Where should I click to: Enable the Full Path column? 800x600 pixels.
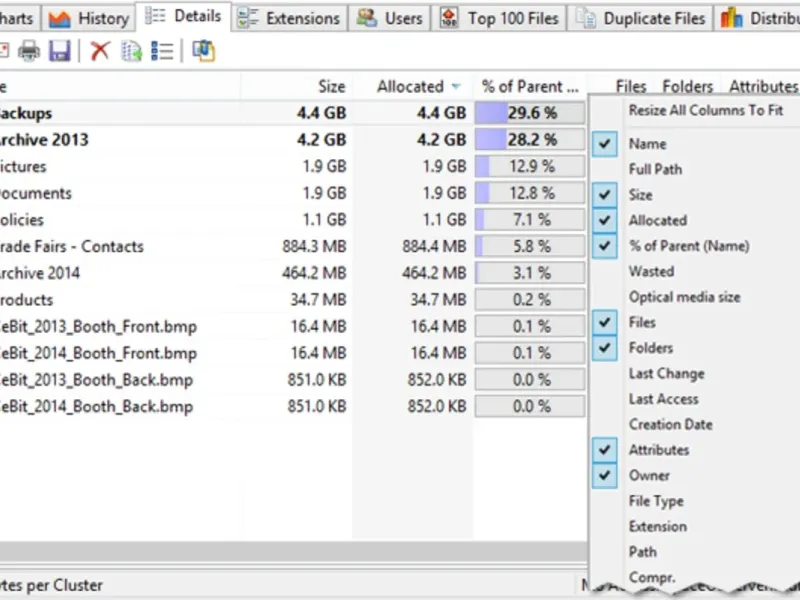click(x=655, y=169)
